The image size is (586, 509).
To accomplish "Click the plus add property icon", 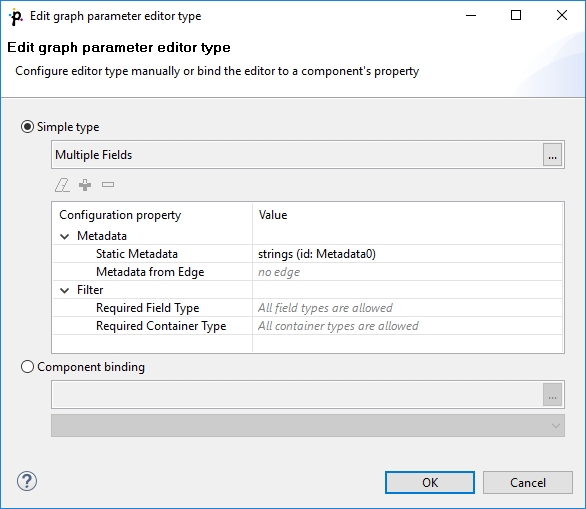I will [85, 185].
